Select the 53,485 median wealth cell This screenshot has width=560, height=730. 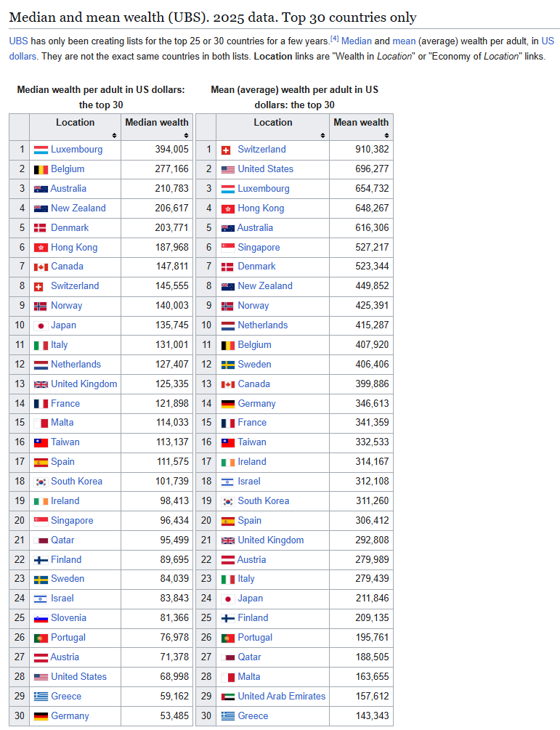point(157,716)
